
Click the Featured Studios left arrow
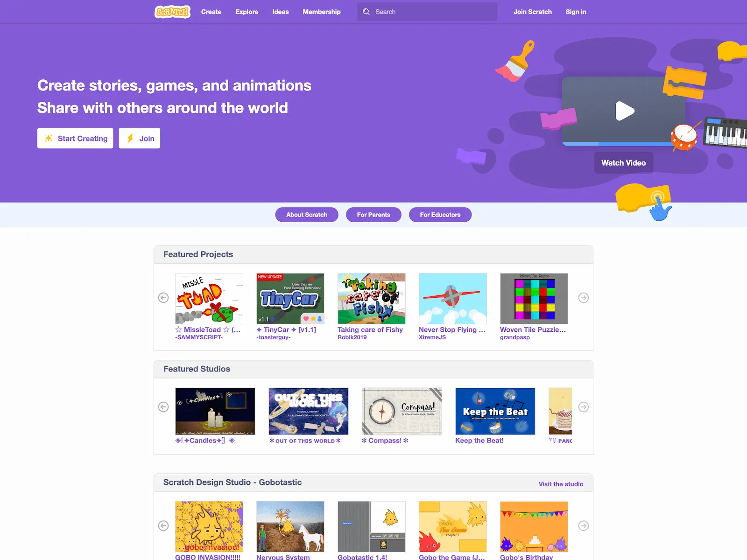tap(163, 407)
